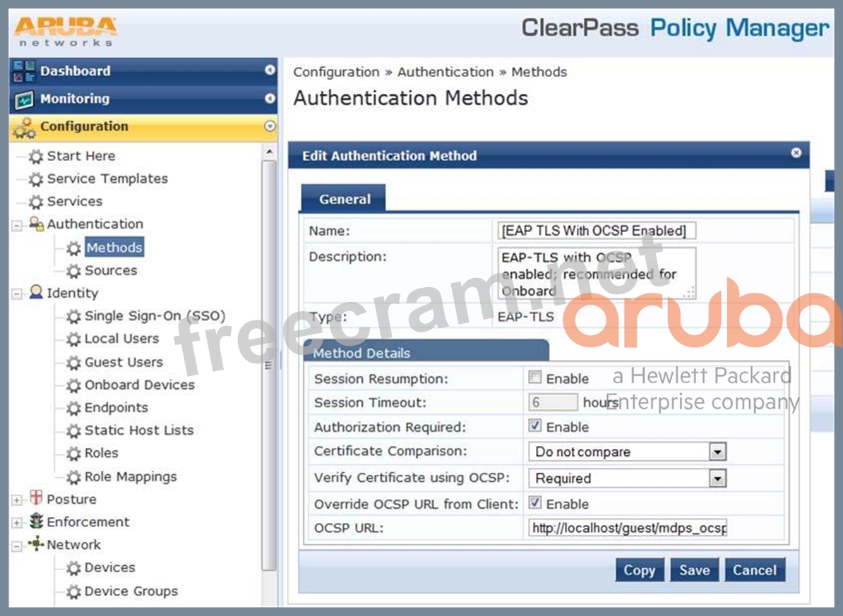The height and width of the screenshot is (616, 843).
Task: Expand the Dashboard panel arrow
Action: [270, 70]
